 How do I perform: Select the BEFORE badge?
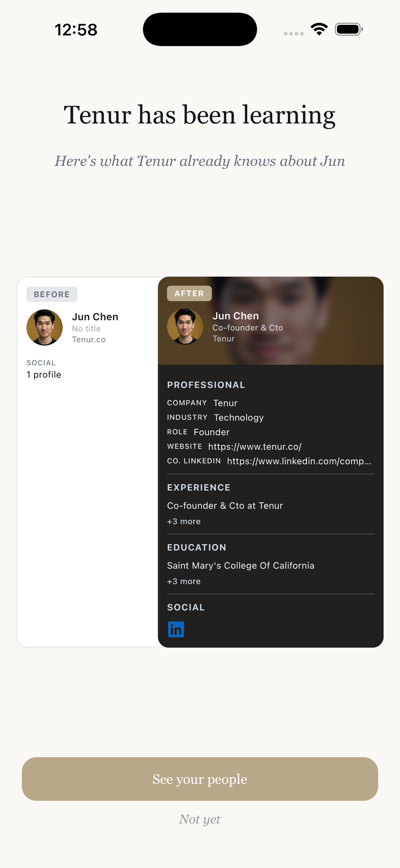click(52, 294)
